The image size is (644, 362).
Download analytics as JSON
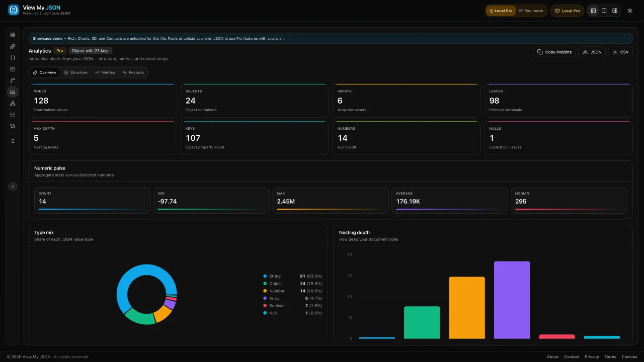click(592, 52)
